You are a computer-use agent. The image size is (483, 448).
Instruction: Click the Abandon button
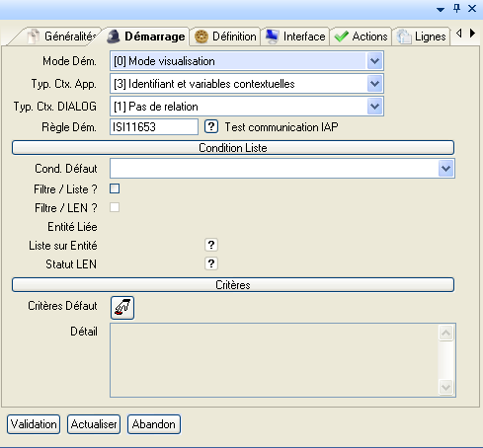(x=154, y=424)
